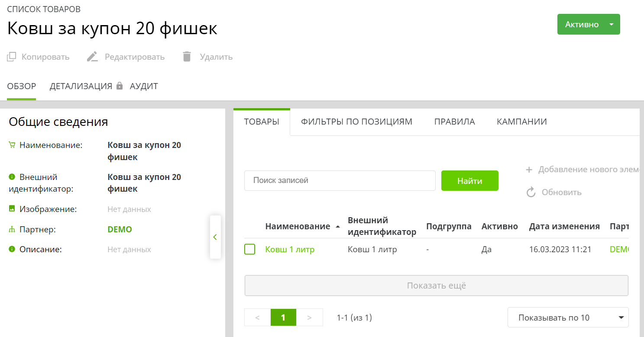Click the trash Delete icon
Screen dimensions: 644x337
[187, 57]
